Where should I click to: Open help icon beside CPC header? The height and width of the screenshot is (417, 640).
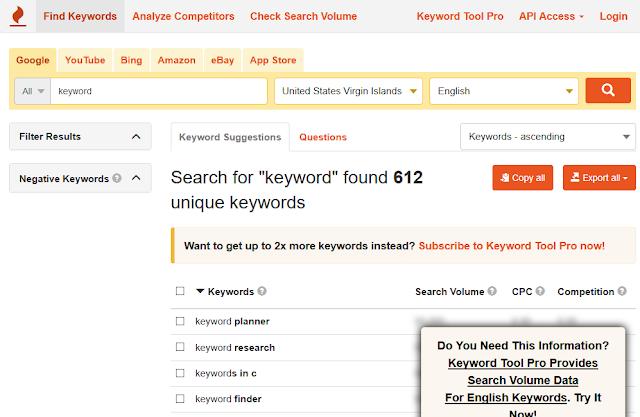[540, 291]
